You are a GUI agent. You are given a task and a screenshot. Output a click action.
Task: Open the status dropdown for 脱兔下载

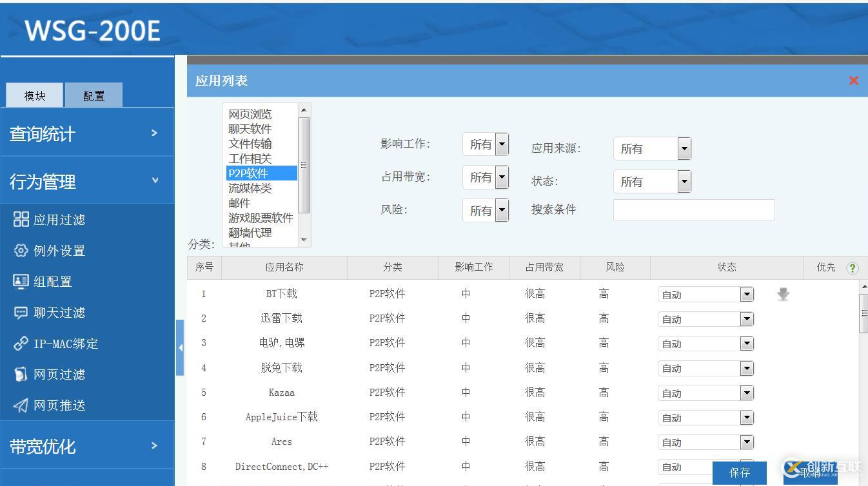click(x=705, y=368)
